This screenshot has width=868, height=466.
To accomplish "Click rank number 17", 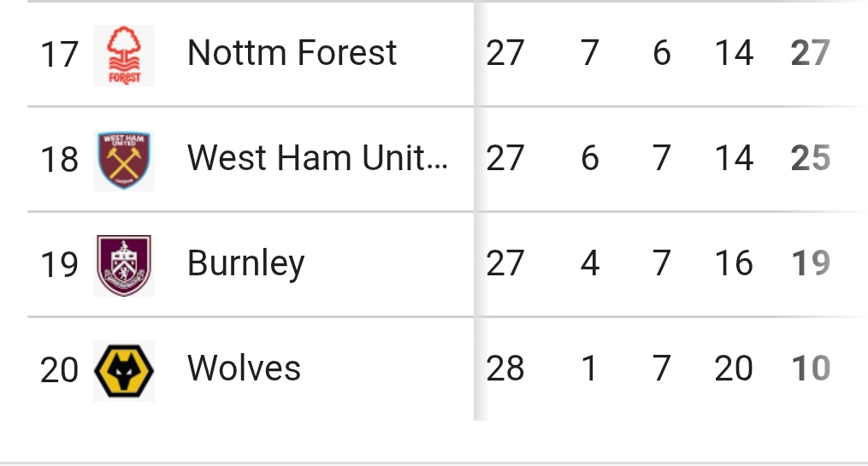I will pos(59,55).
